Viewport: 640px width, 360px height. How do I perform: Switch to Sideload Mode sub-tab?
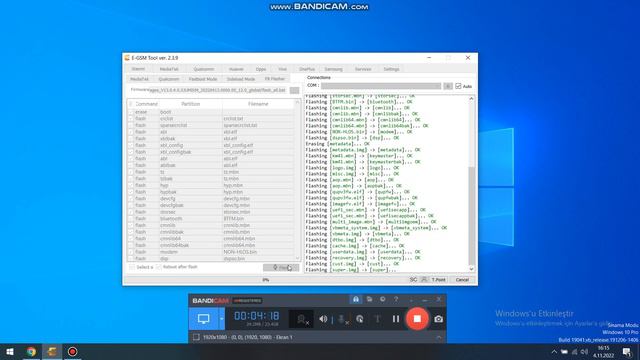(x=241, y=79)
